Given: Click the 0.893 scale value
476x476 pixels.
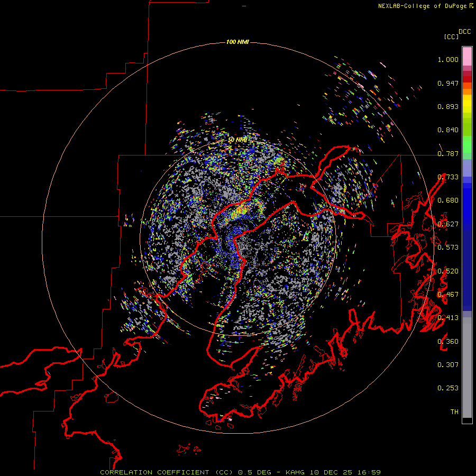Looking at the screenshot, I should pyautogui.click(x=448, y=106).
